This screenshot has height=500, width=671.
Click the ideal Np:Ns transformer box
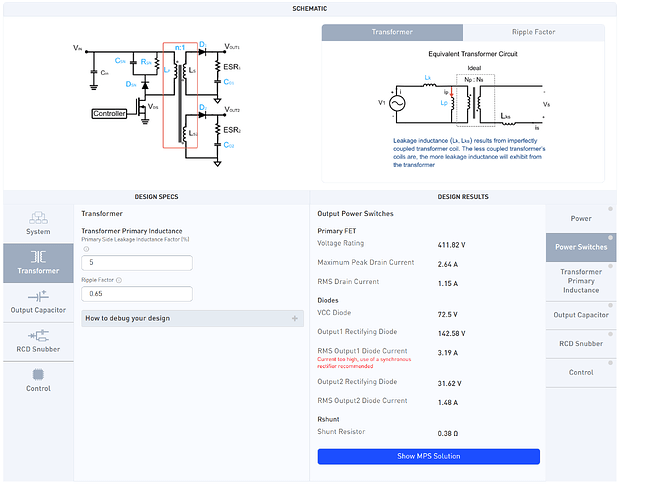click(x=475, y=100)
